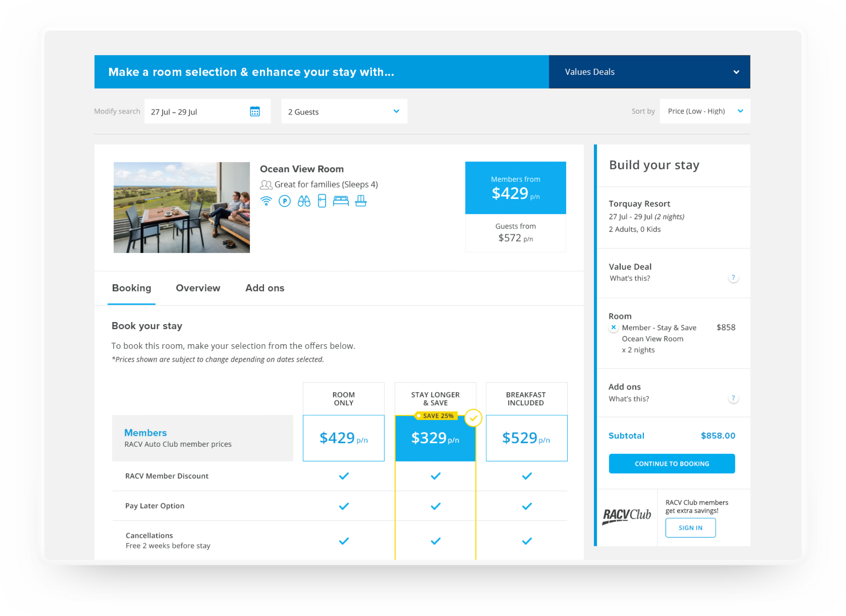The height and width of the screenshot is (616, 846).
Task: Open Add ons help question mark
Action: tap(733, 398)
